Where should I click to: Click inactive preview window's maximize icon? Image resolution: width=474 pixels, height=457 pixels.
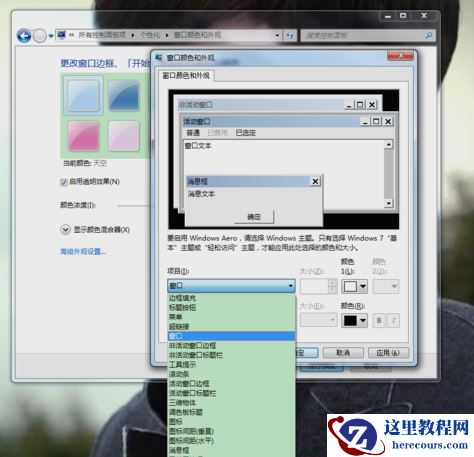click(360, 105)
